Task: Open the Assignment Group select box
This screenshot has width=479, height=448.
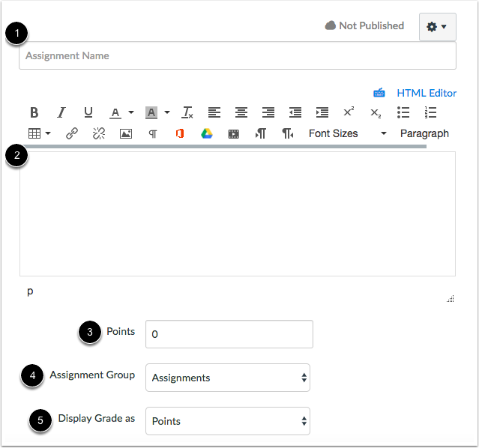Action: click(228, 378)
